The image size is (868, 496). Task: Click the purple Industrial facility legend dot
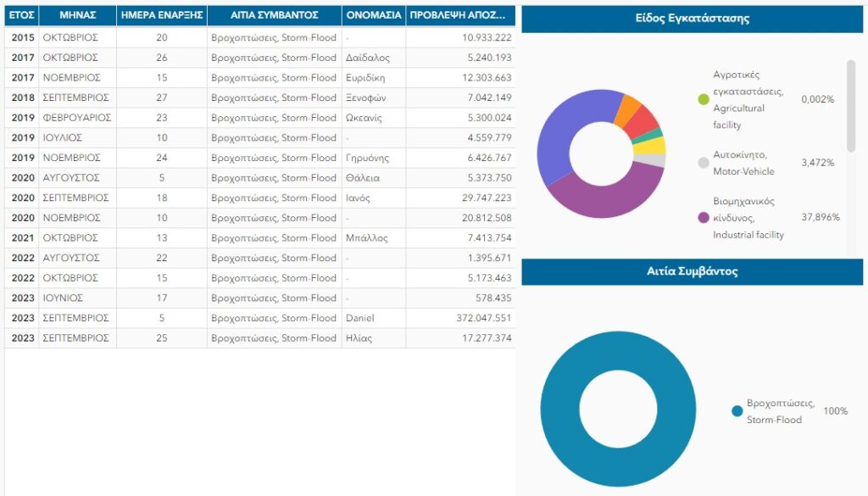[703, 218]
